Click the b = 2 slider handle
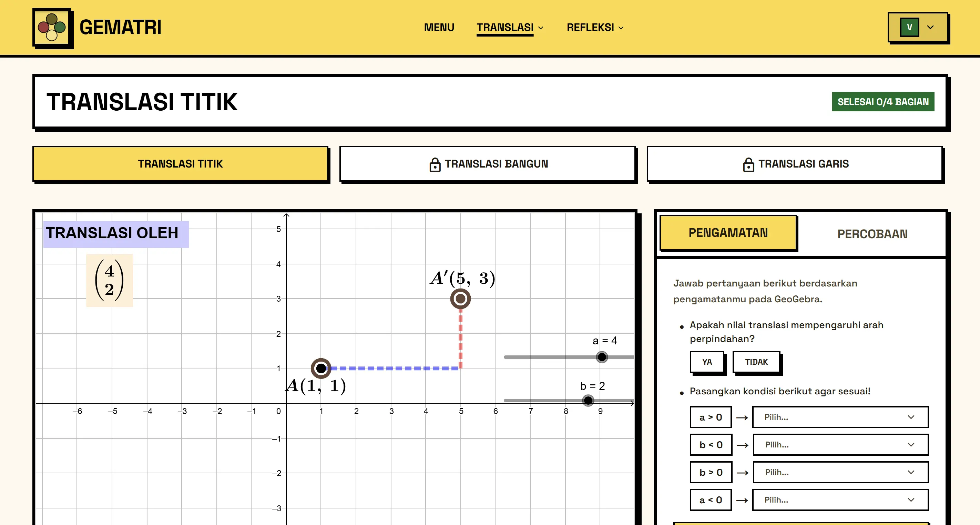The width and height of the screenshot is (980, 525). pos(588,401)
